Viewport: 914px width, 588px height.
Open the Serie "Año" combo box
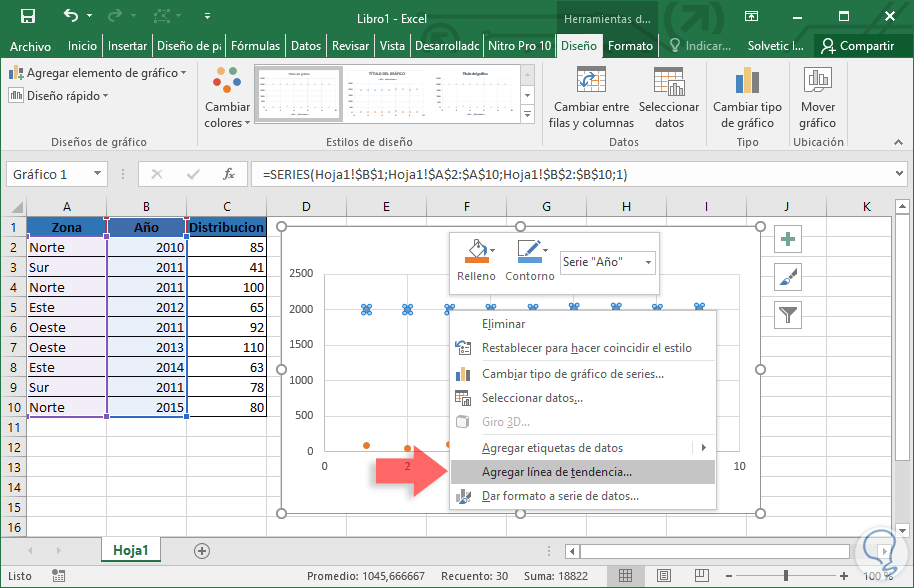point(607,262)
